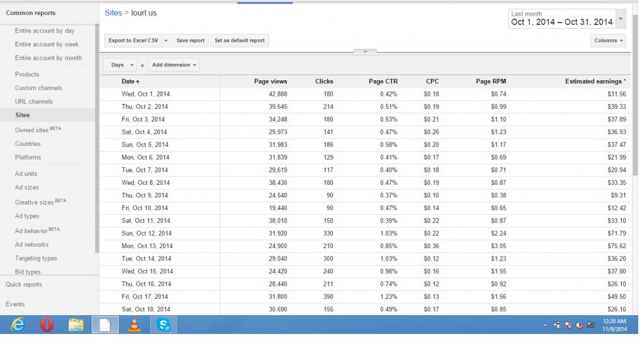Expand the Common reports section
Screen dimensions: 642x364
31,13
